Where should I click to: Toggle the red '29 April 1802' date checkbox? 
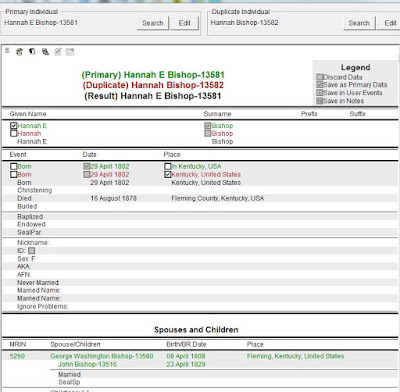coord(86,174)
